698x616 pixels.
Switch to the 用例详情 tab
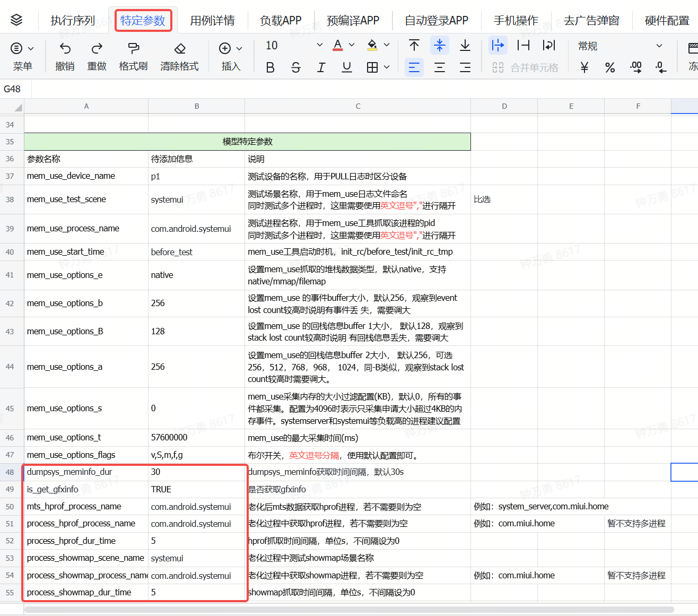pyautogui.click(x=212, y=21)
